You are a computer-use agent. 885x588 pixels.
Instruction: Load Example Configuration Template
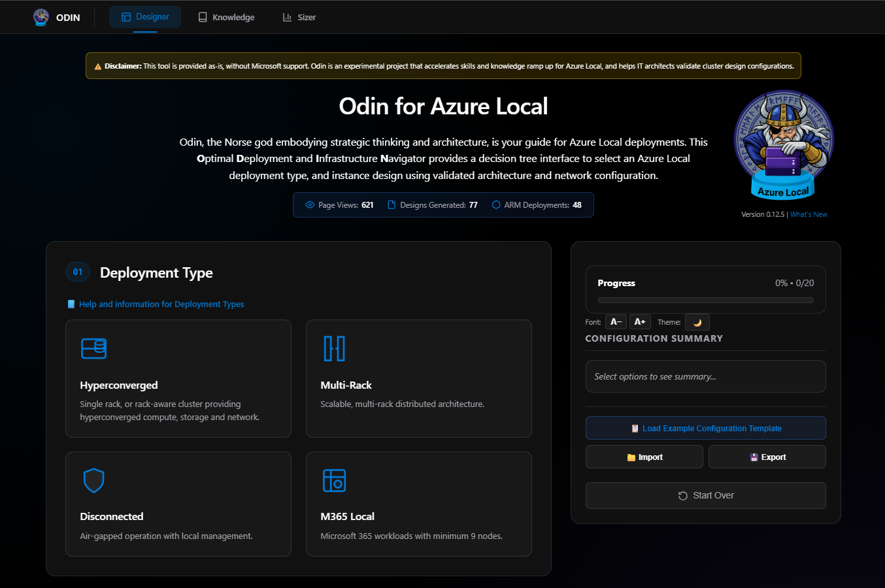[x=706, y=429]
